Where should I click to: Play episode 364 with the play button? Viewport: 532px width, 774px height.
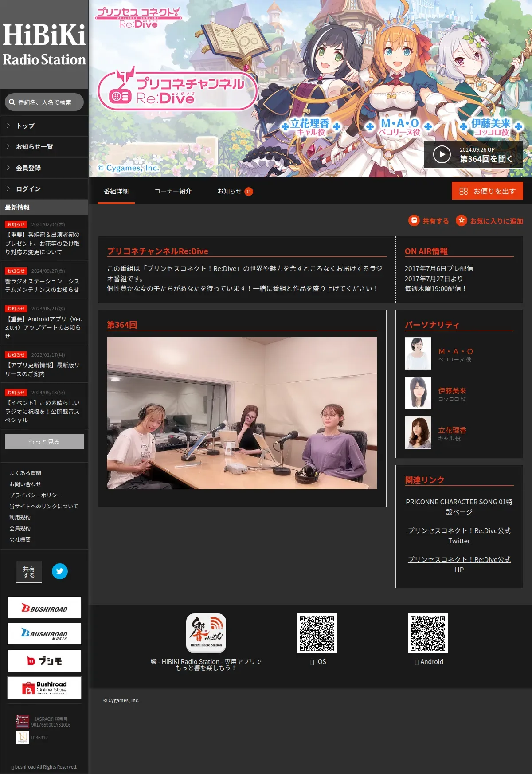click(x=442, y=154)
